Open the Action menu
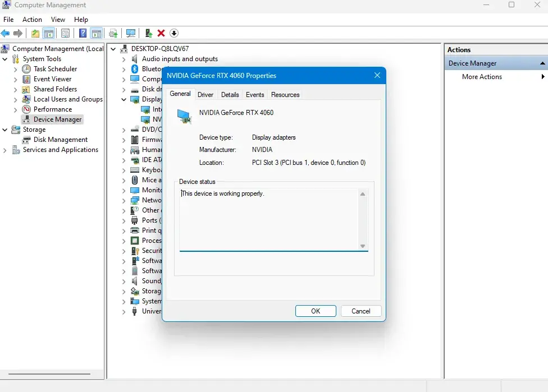 coord(32,20)
